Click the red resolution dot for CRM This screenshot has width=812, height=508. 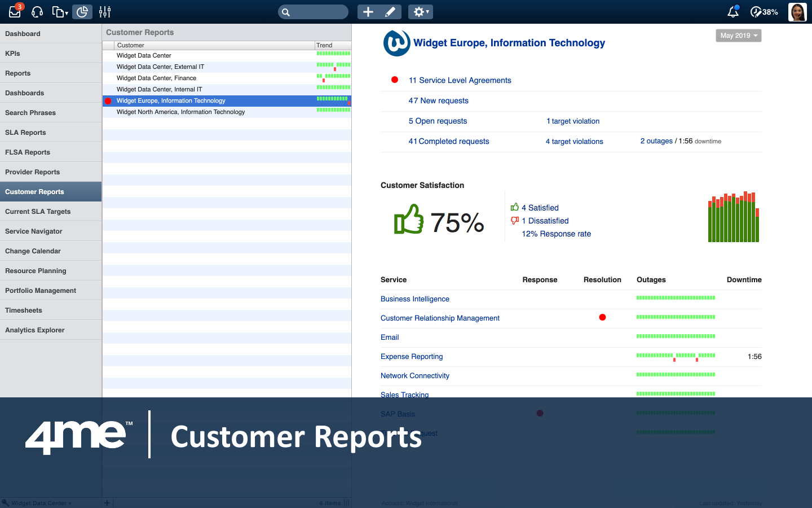tap(602, 317)
